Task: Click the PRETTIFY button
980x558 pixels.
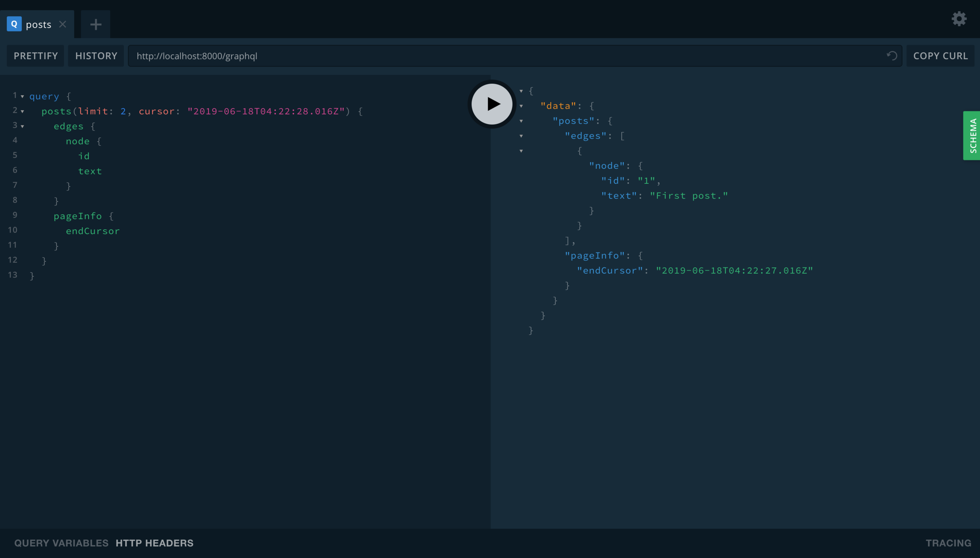Action: [x=36, y=56]
